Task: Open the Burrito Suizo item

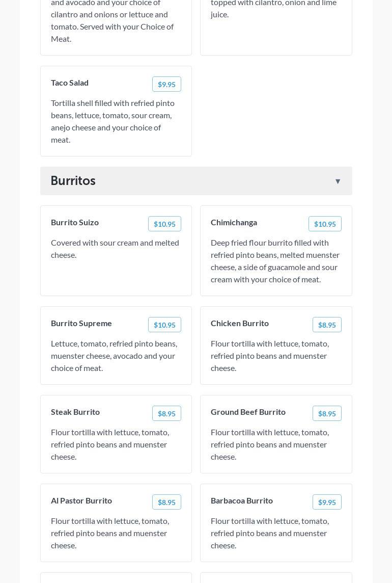Action: coord(75,222)
